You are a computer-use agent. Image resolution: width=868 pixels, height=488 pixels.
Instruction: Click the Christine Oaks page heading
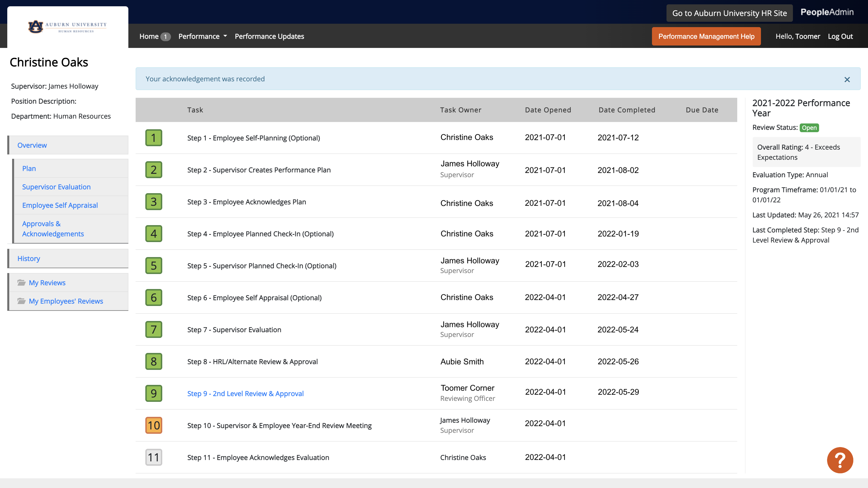point(49,62)
